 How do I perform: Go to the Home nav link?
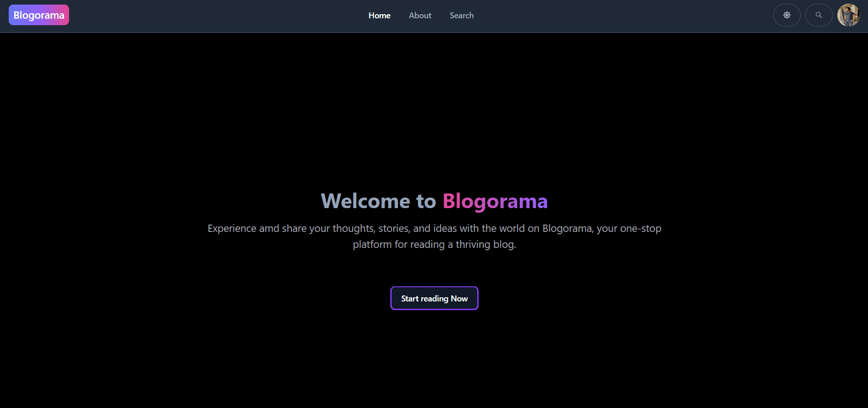[379, 16]
